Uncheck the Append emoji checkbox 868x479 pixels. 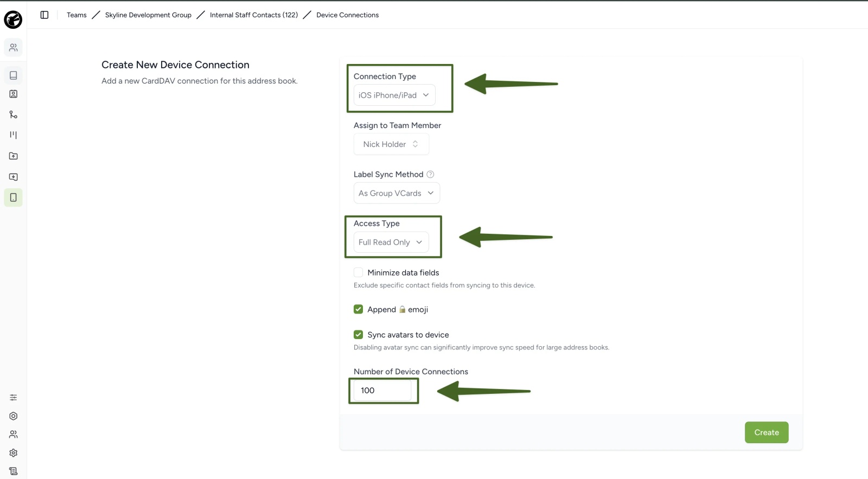click(358, 309)
